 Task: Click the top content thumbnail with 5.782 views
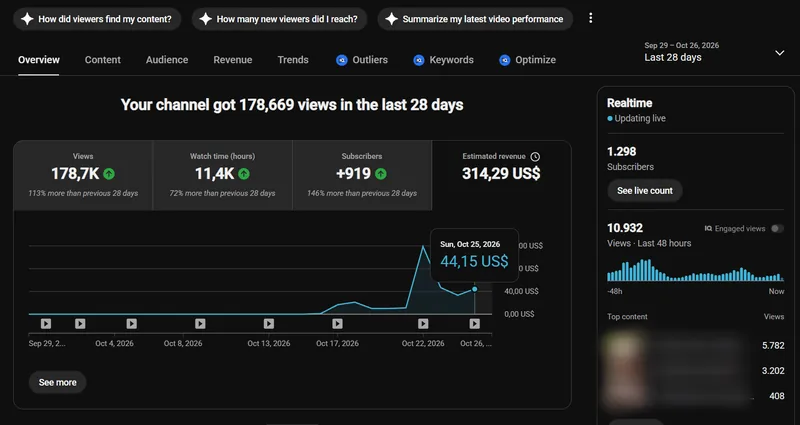pos(623,346)
